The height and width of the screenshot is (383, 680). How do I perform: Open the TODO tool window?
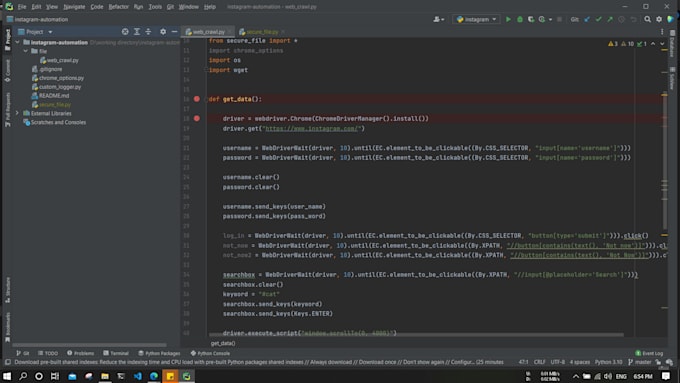(x=48, y=353)
